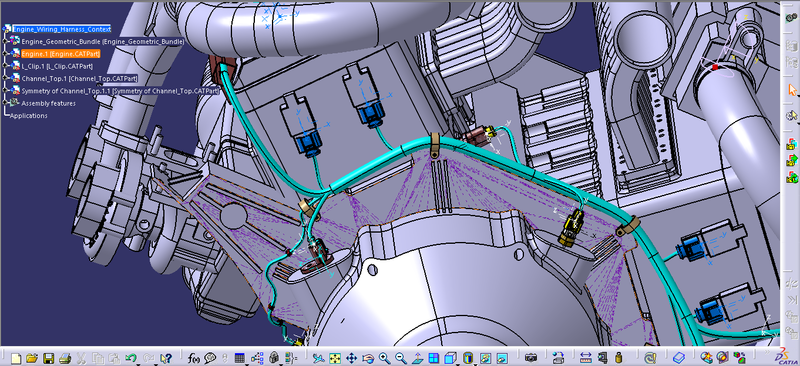Activate the Fly Mode airplane icon
Viewport: 800px width, 366px height.
tap(318, 358)
